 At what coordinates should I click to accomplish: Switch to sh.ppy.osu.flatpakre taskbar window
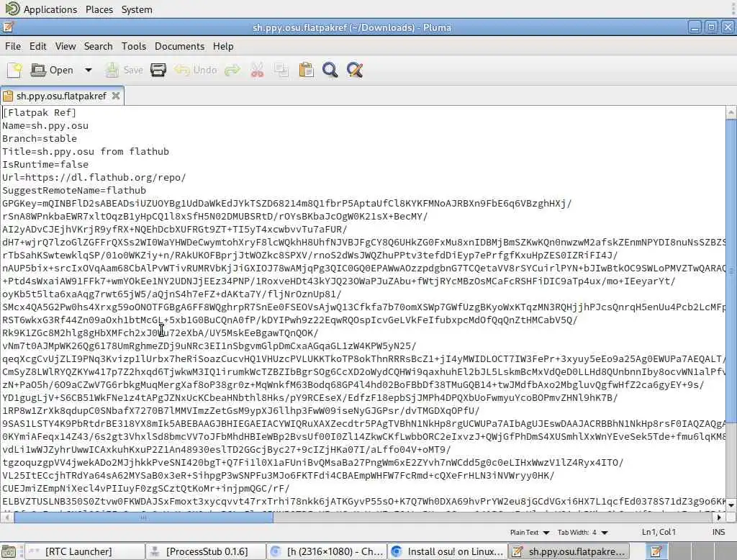(569, 551)
